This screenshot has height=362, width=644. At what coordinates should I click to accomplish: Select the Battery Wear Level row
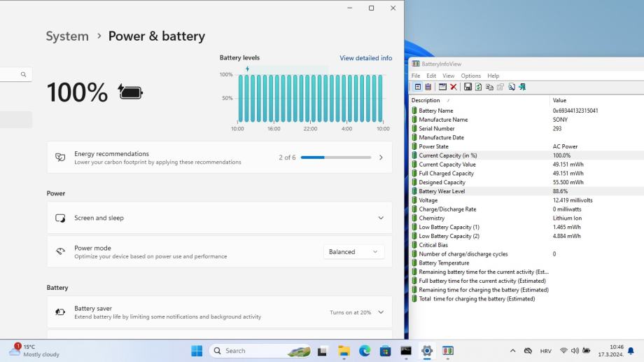(442, 191)
